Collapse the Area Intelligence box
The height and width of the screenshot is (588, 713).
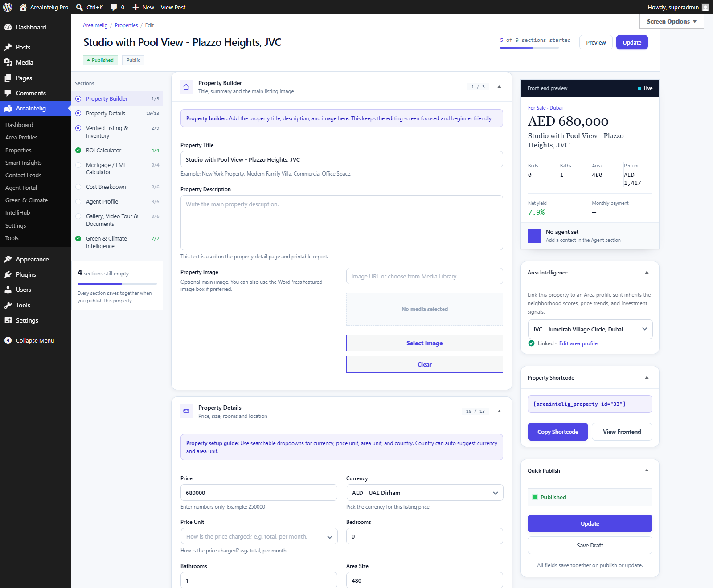click(x=647, y=272)
